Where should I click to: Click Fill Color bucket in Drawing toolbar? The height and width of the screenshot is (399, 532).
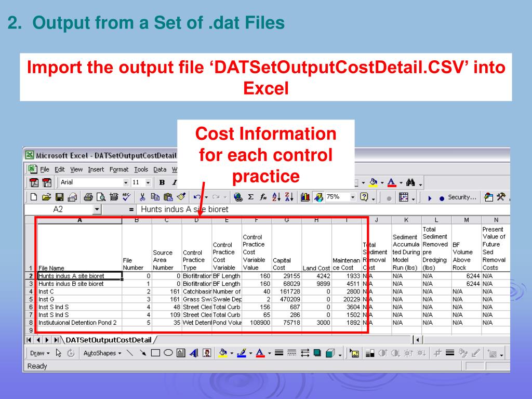tap(223, 353)
